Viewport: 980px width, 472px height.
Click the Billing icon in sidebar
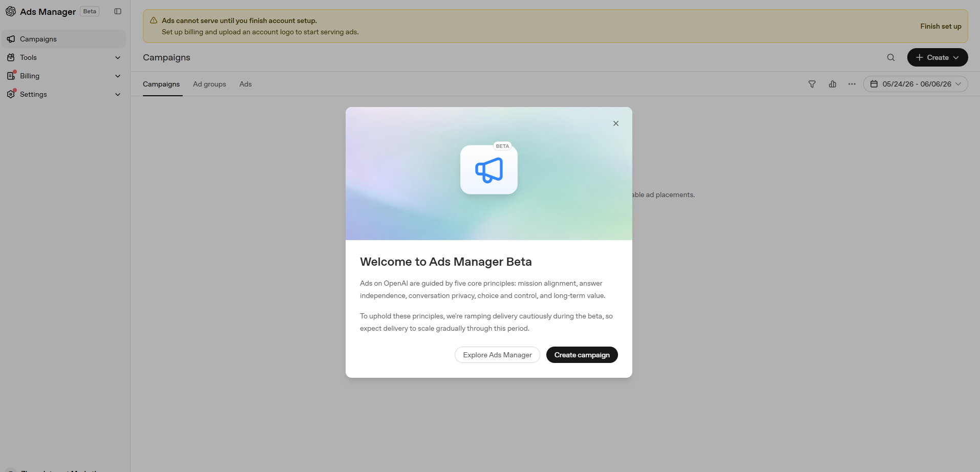click(11, 76)
